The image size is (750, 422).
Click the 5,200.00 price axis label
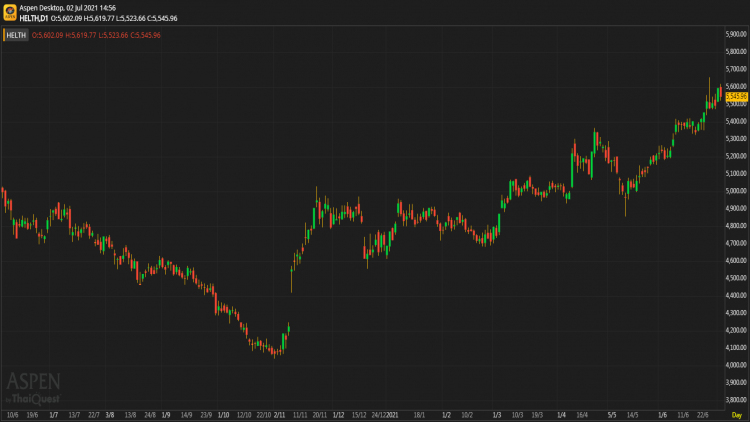(x=736, y=156)
